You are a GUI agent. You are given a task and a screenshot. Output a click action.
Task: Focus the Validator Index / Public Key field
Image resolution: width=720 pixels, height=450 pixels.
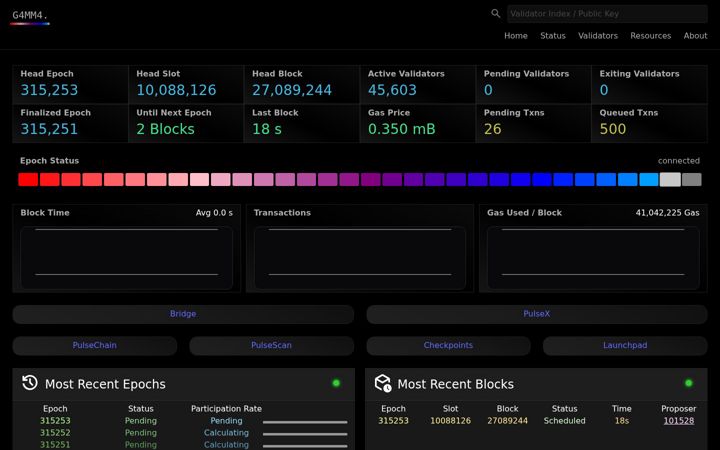click(x=607, y=14)
